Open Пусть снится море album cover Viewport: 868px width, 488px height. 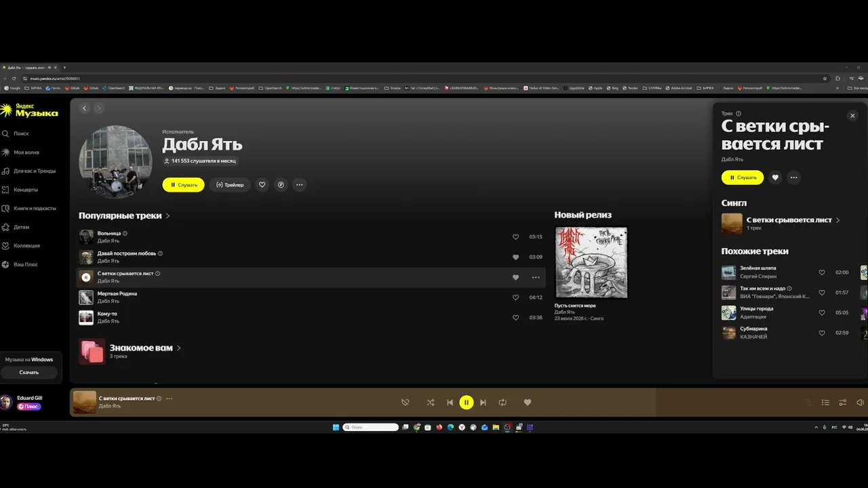(591, 262)
